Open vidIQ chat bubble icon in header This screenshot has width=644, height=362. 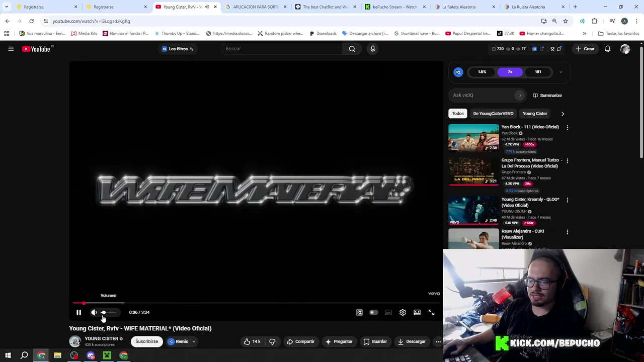click(x=559, y=49)
